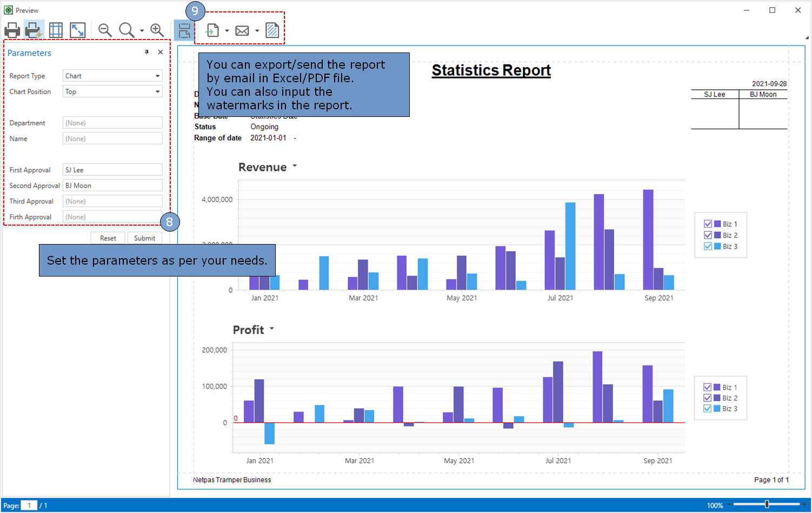The width and height of the screenshot is (812, 513).
Task: Click the Print icon in toolbar
Action: (12, 30)
